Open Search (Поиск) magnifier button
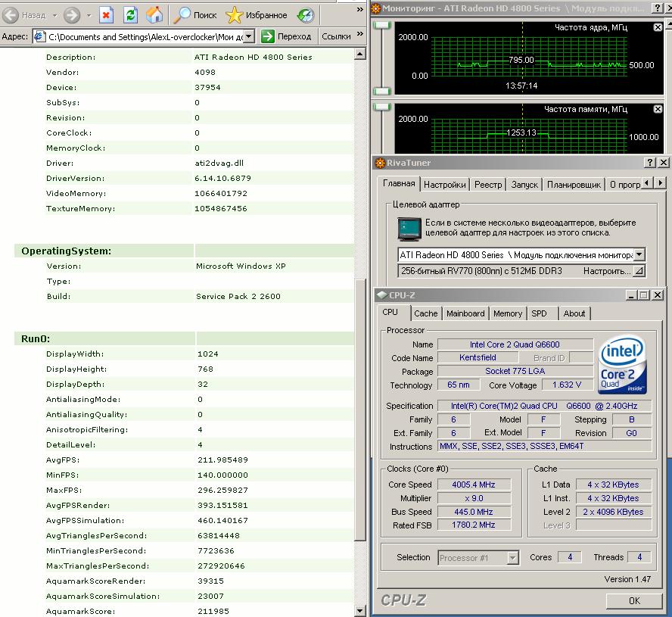Screen dimensions: 672x617 (x=195, y=15)
